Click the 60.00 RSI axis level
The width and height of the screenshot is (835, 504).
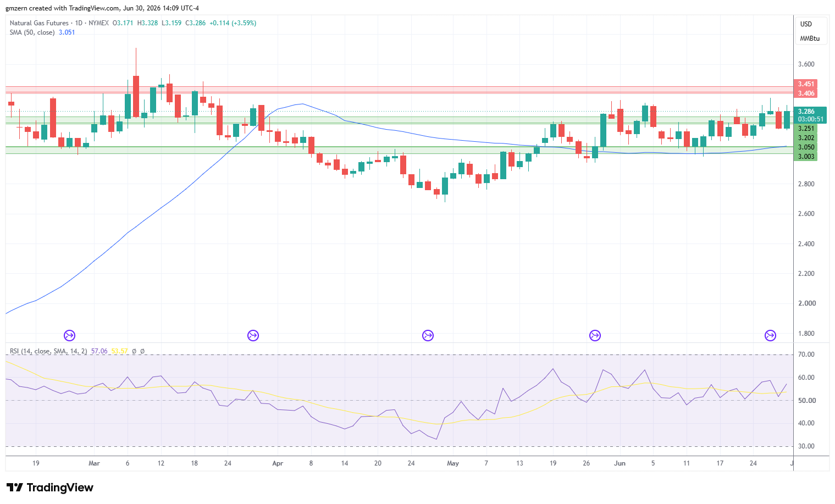[x=806, y=378]
